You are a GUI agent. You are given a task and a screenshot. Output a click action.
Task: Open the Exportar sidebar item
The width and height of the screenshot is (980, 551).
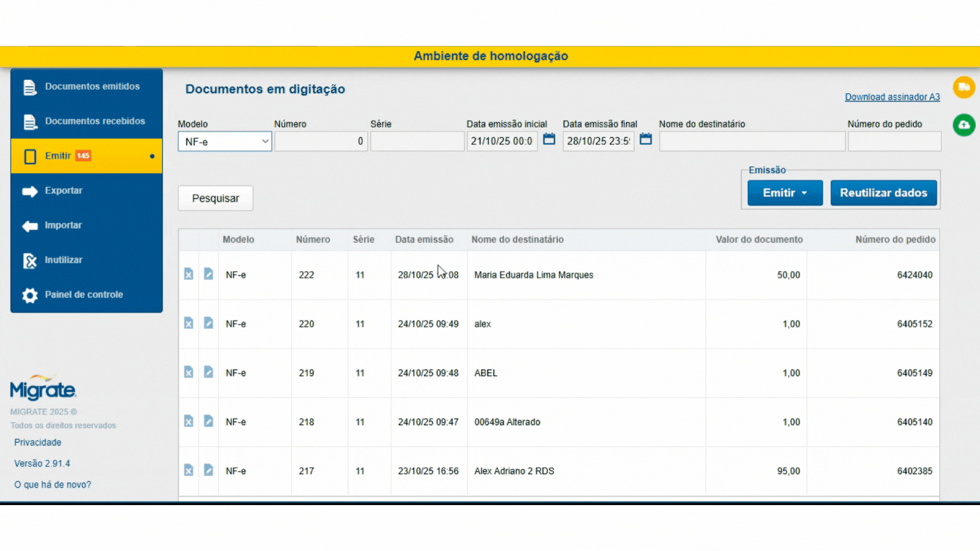click(63, 190)
